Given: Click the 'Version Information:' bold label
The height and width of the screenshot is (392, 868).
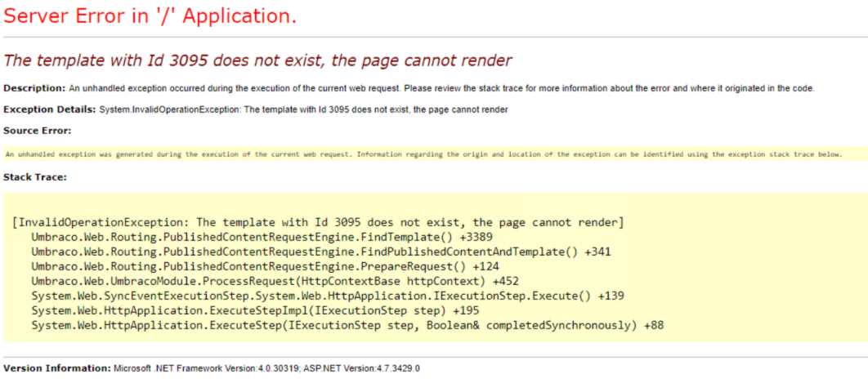Looking at the screenshot, I should pyautogui.click(x=57, y=368).
